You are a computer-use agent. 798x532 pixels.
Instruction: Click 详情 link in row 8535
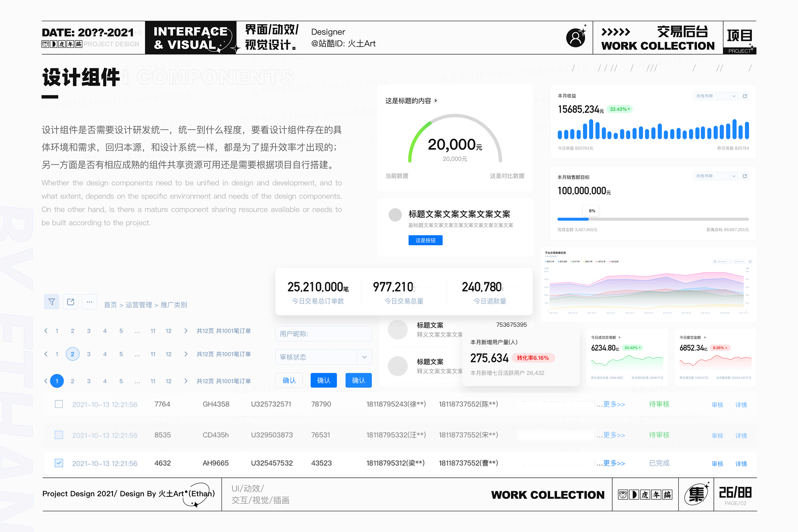pos(741,436)
